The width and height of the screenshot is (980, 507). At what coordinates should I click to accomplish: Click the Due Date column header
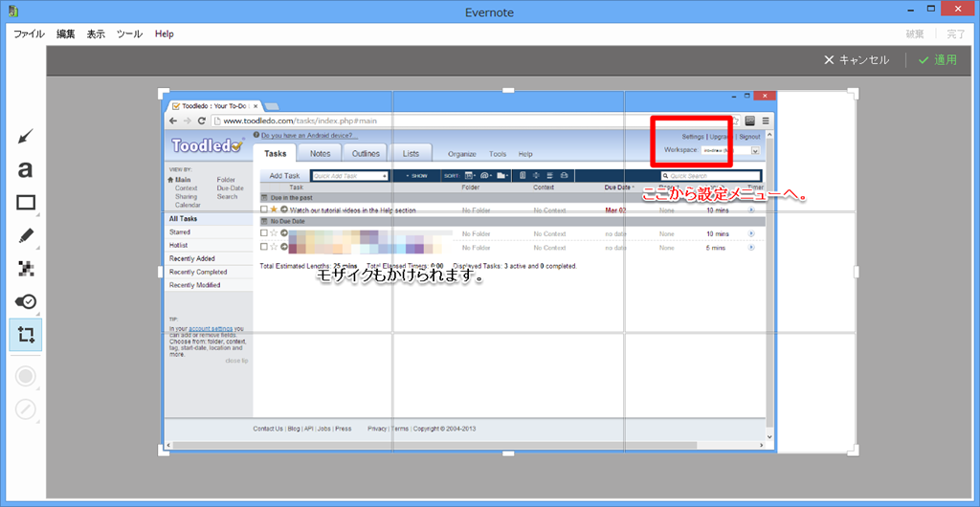(x=617, y=187)
